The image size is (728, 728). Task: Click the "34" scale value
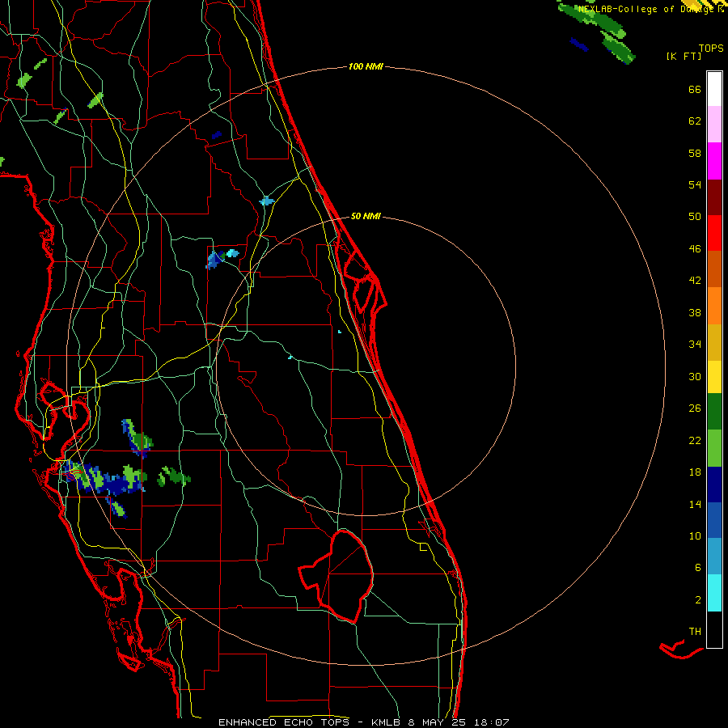695,345
